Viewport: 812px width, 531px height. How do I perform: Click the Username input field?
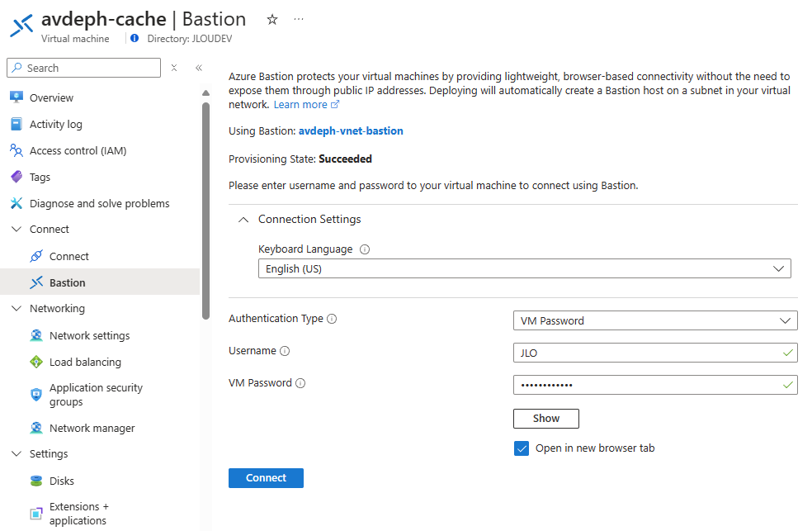(655, 353)
